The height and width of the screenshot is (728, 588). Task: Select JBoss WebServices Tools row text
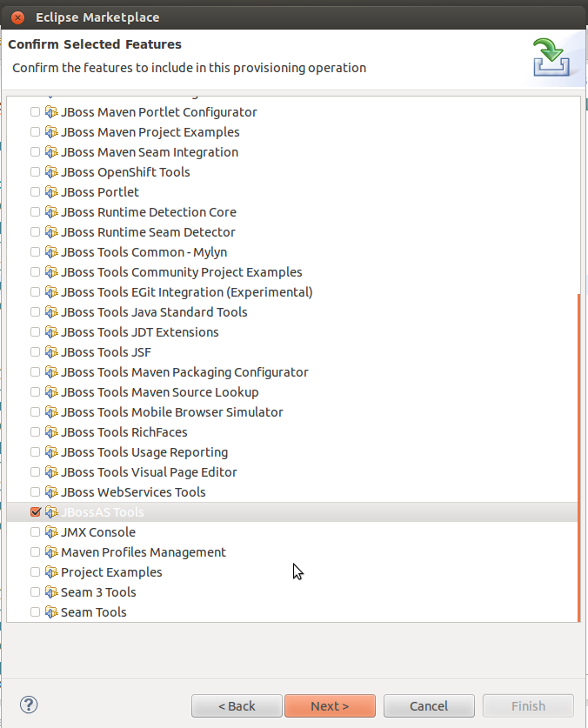pos(133,491)
